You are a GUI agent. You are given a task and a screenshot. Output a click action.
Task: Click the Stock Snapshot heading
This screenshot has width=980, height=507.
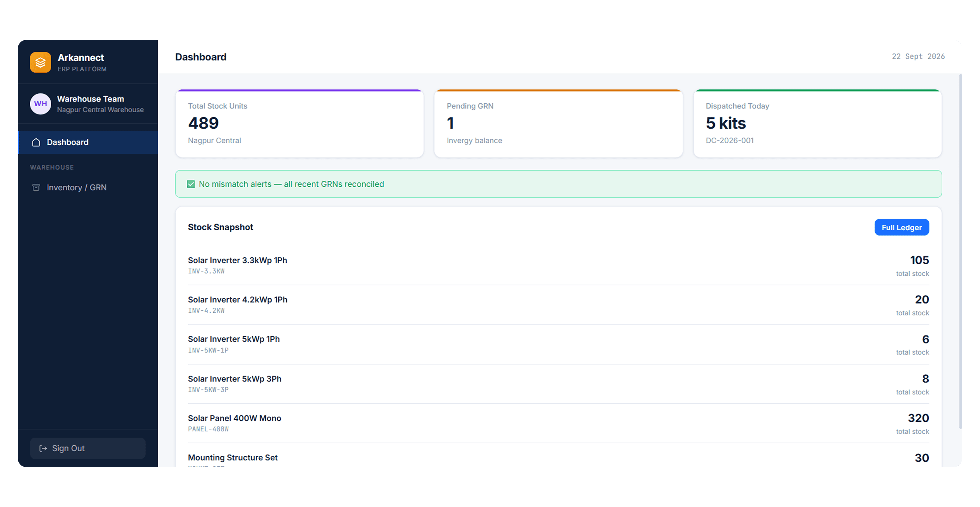(x=220, y=227)
